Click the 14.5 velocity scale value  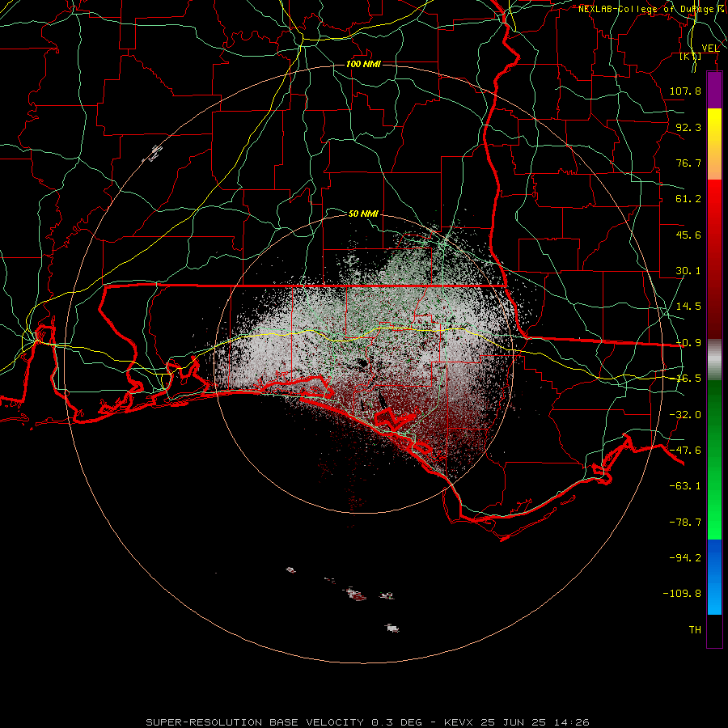pos(688,307)
